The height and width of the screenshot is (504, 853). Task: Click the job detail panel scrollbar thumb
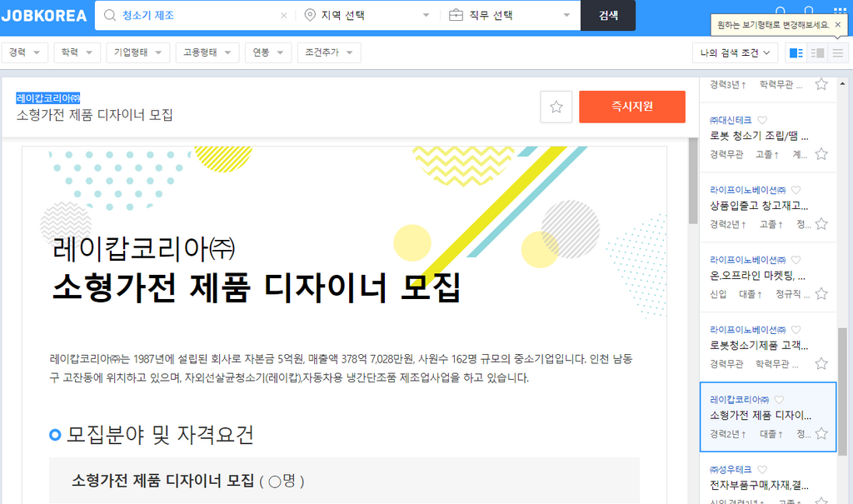pyautogui.click(x=693, y=181)
